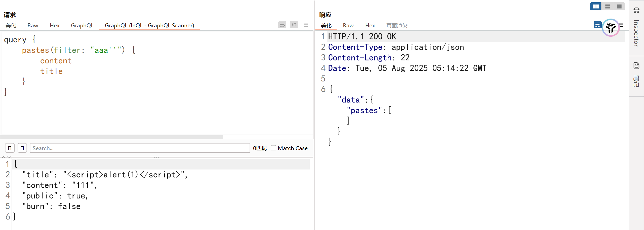Open the response panel hamburger menu
The width and height of the screenshot is (644, 230).
622,25
